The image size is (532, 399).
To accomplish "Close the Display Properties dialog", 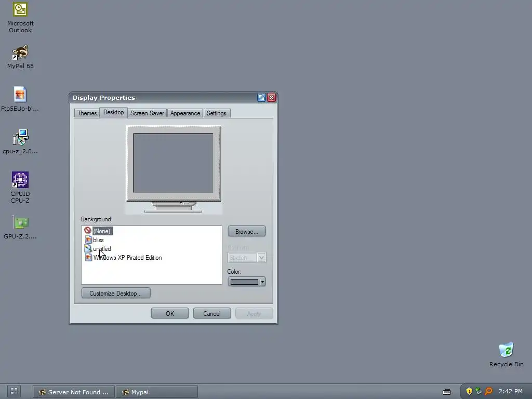I will tap(271, 98).
